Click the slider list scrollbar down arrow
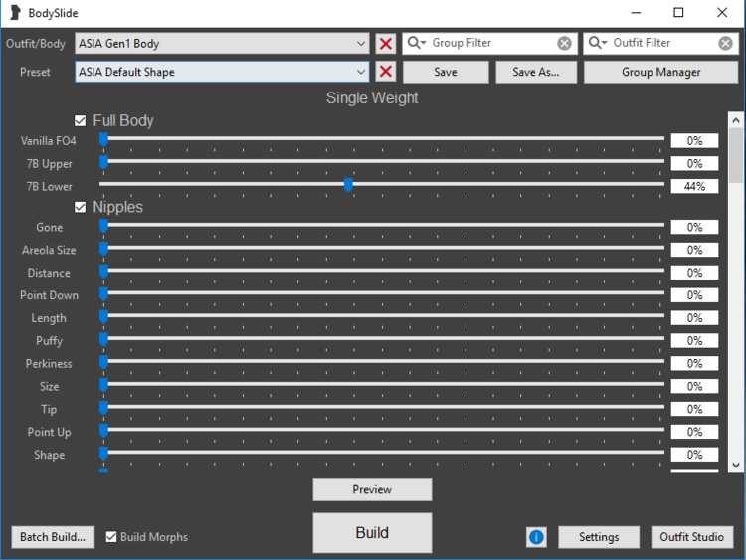746x560 pixels. [x=735, y=465]
